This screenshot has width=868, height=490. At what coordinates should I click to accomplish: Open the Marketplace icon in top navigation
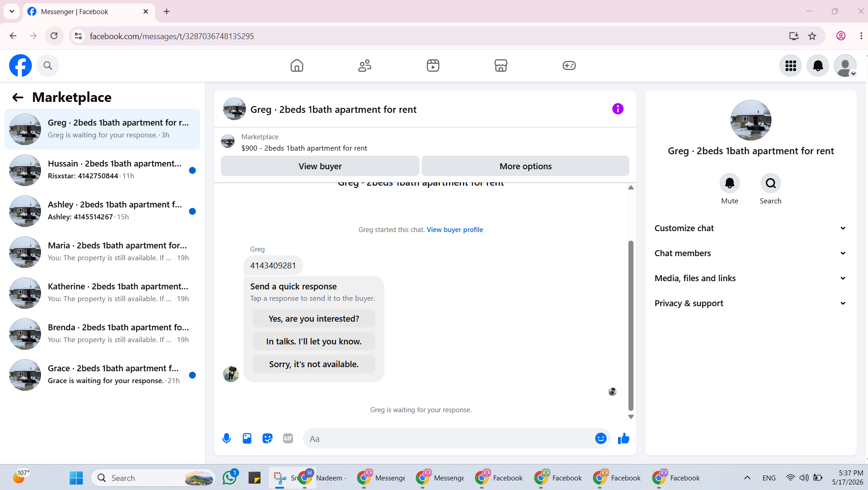pyautogui.click(x=501, y=66)
